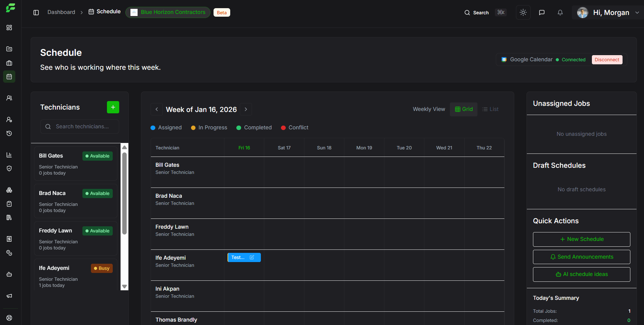Viewport: 644px width, 325px height.
Task: Click Ife Adeyemi's Busy status badge
Action: click(102, 268)
